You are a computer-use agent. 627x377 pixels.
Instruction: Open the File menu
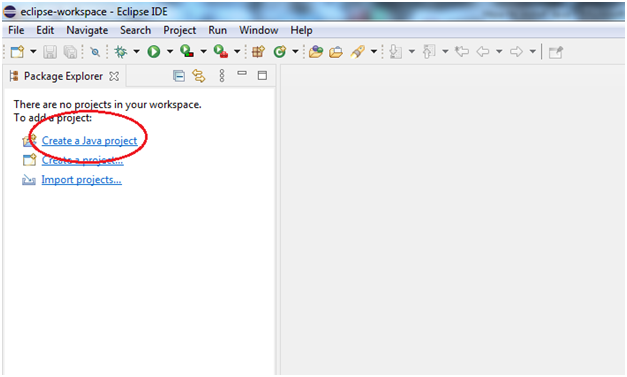(16, 30)
